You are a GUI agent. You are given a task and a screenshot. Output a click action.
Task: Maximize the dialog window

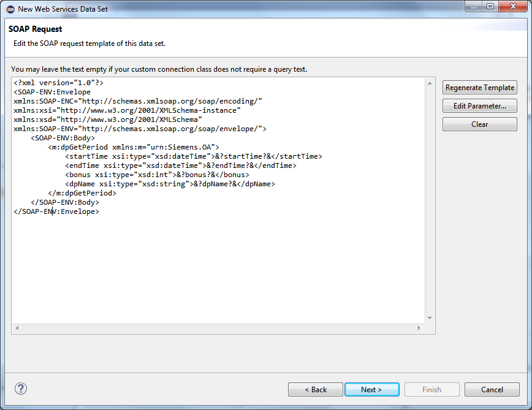(490, 7)
